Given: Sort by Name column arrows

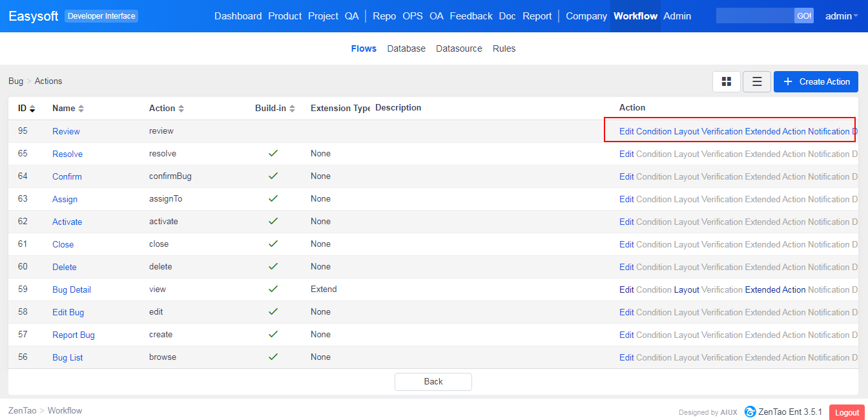Looking at the screenshot, I should pyautogui.click(x=81, y=109).
